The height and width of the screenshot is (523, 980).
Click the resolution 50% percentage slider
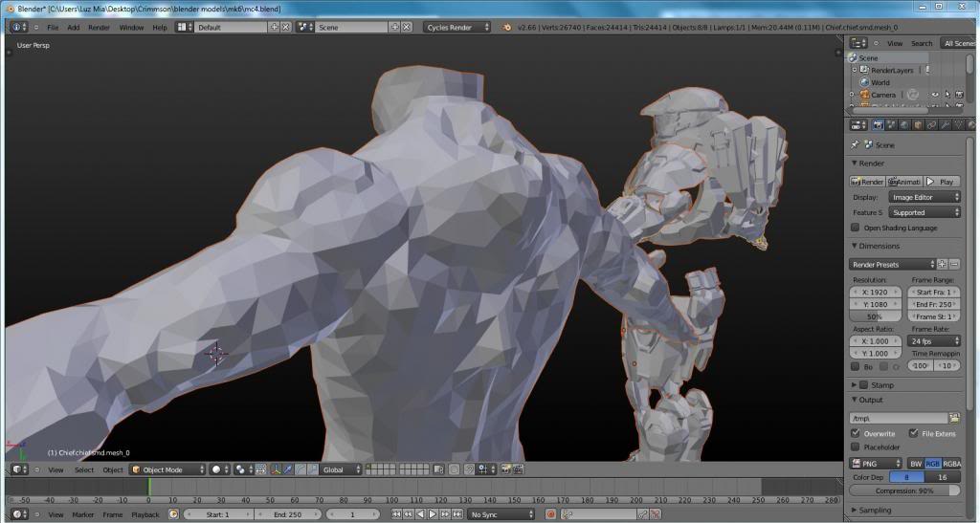click(x=875, y=316)
